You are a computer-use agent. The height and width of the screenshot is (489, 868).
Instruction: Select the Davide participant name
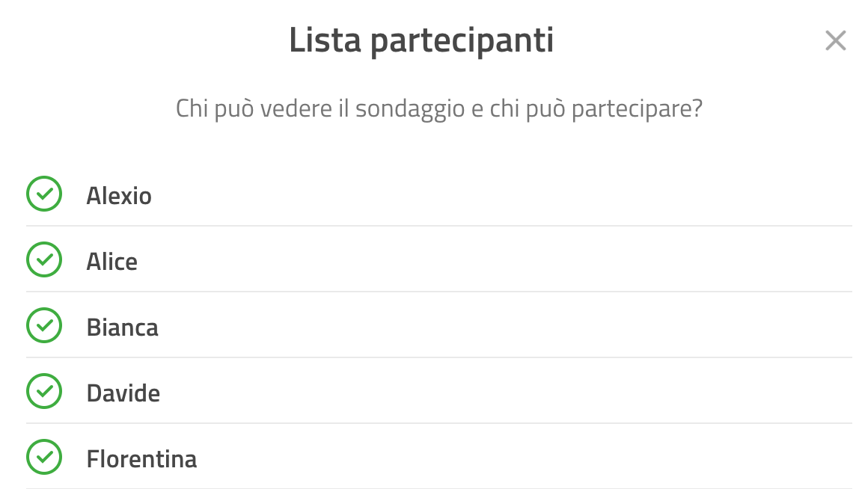[123, 393]
